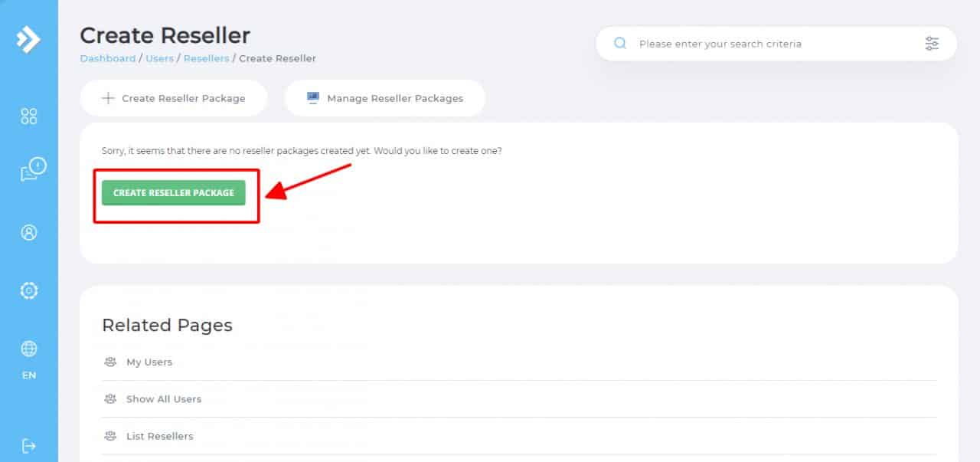Open the Dashboard breadcrumb link

pos(107,58)
